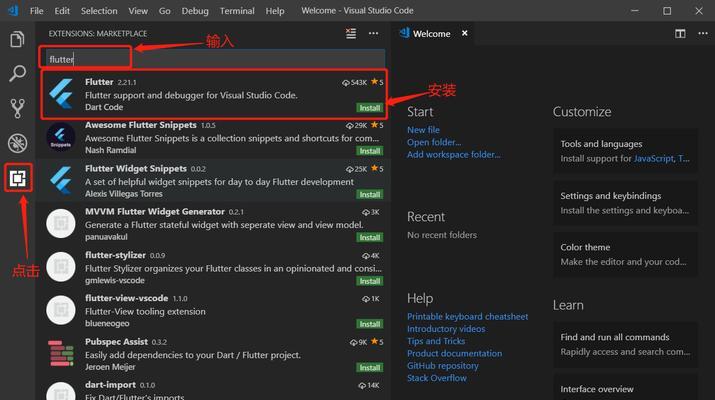The image size is (715, 400).
Task: Close the Welcome tab
Action: pos(465,33)
